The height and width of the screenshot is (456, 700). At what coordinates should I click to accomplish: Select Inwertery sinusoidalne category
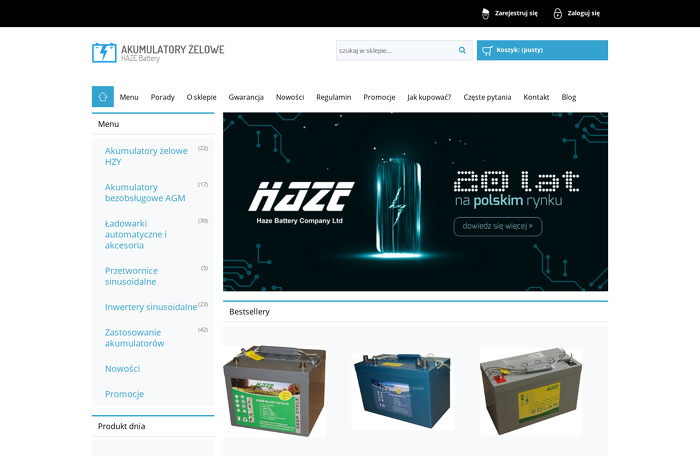point(151,307)
